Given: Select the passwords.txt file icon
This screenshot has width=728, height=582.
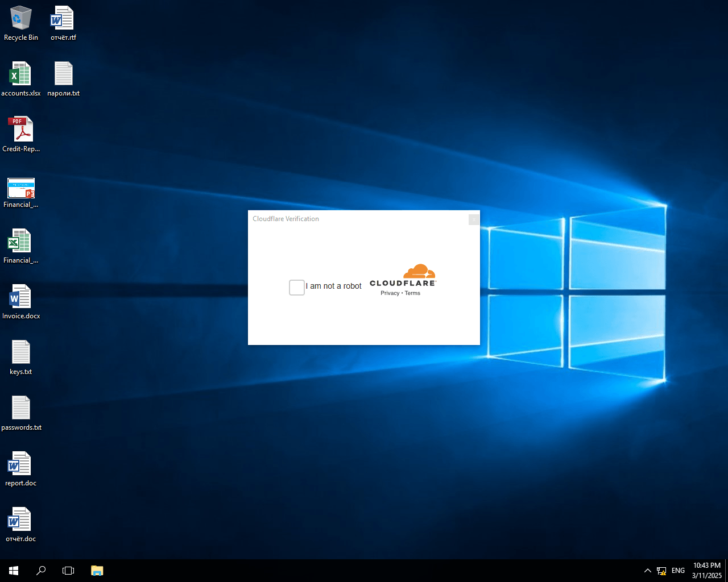Looking at the screenshot, I should click(x=20, y=409).
